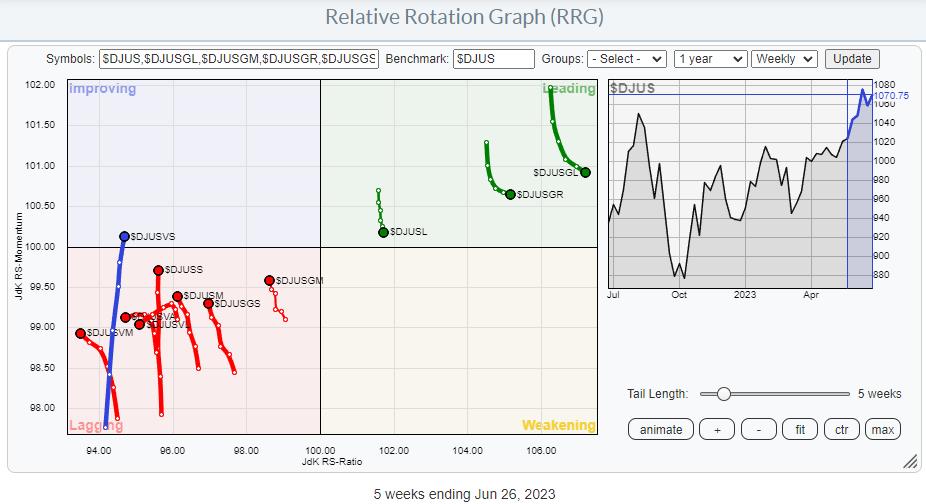Viewport: 926px width, 504px height.
Task: Maximize the graph with max button
Action: [x=882, y=429]
